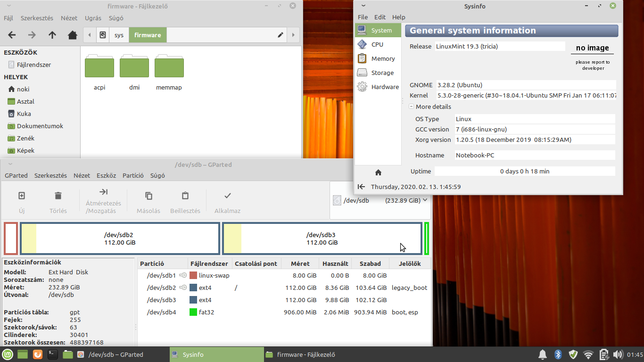Select the /dev/sdb4 fat32 row
This screenshot has height=362, width=644.
284,312
